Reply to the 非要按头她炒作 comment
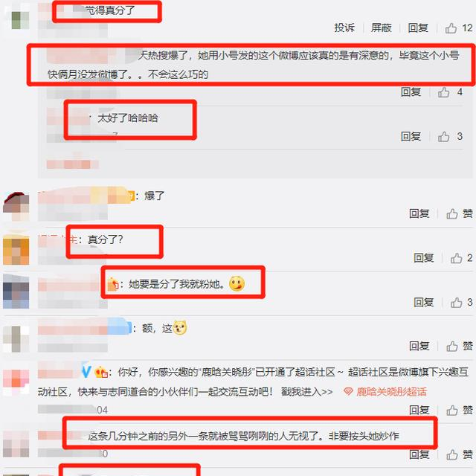Image resolution: width=476 pixels, height=476 pixels. tap(419, 454)
